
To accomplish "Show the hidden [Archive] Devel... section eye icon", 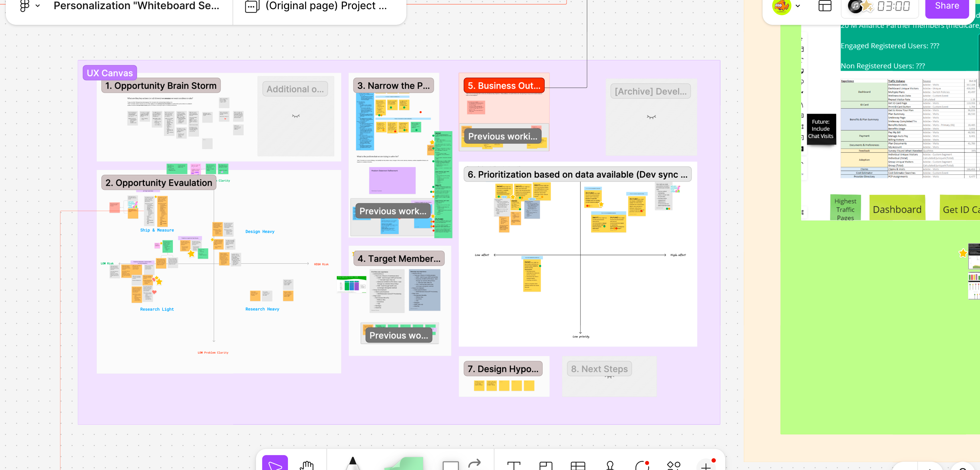I will [x=651, y=117].
